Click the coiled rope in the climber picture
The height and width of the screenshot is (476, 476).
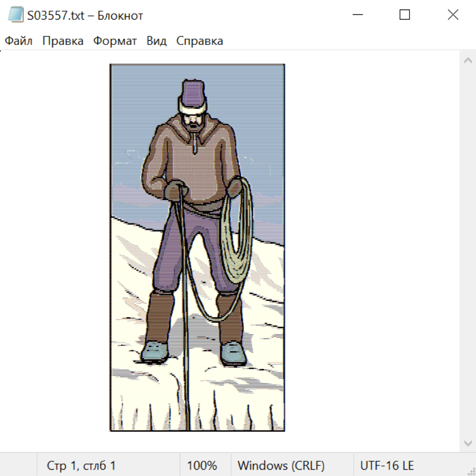coord(238,238)
